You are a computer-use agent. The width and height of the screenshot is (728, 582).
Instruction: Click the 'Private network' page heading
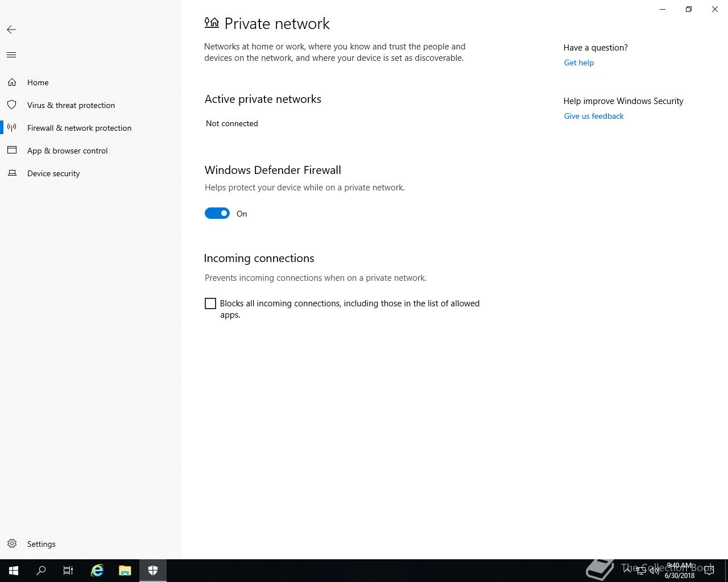click(x=277, y=23)
